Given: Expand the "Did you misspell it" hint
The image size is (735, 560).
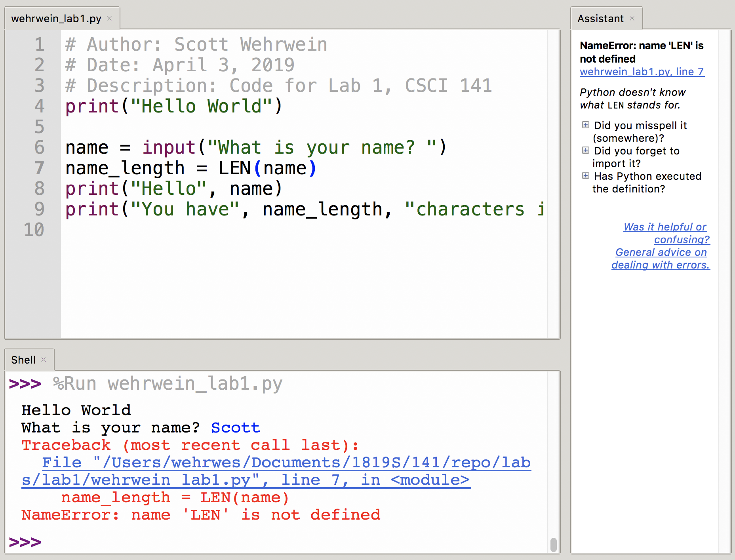Looking at the screenshot, I should [585, 125].
